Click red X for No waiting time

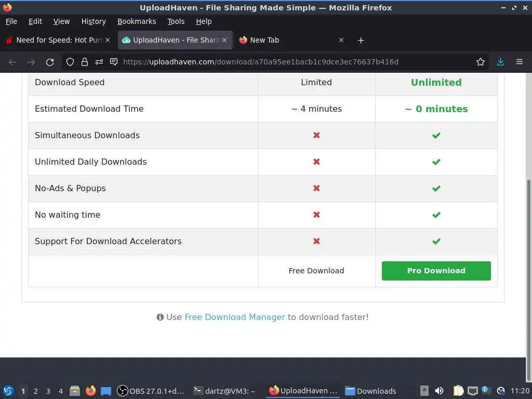pyautogui.click(x=316, y=215)
